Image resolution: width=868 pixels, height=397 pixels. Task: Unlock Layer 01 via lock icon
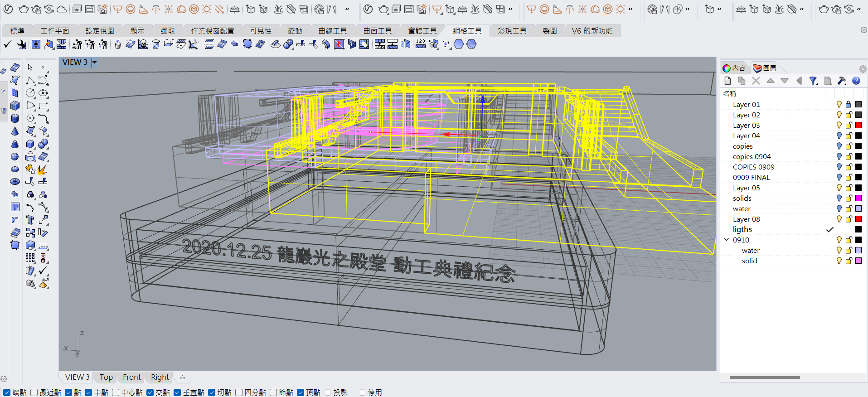point(849,104)
